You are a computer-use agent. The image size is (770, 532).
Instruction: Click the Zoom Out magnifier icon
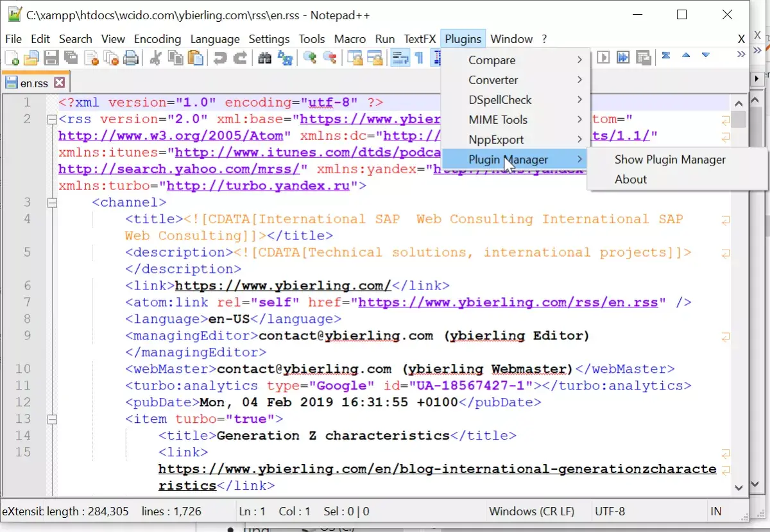click(x=330, y=58)
